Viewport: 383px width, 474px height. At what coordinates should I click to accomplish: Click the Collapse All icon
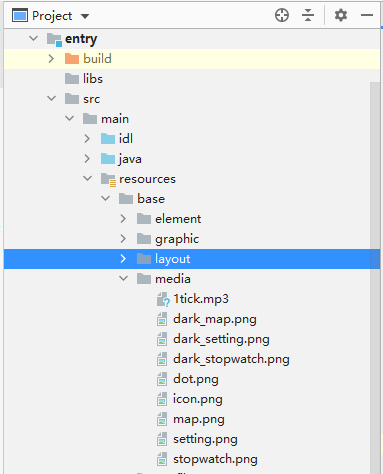click(x=308, y=15)
